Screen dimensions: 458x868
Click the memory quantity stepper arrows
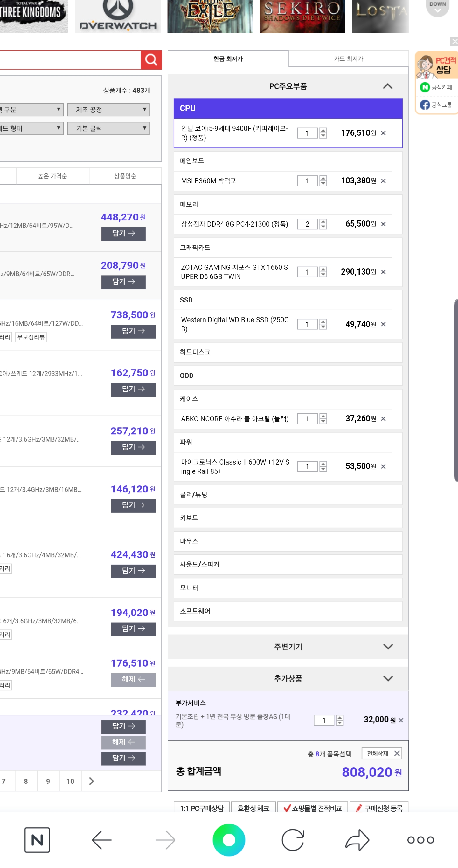[323, 224]
